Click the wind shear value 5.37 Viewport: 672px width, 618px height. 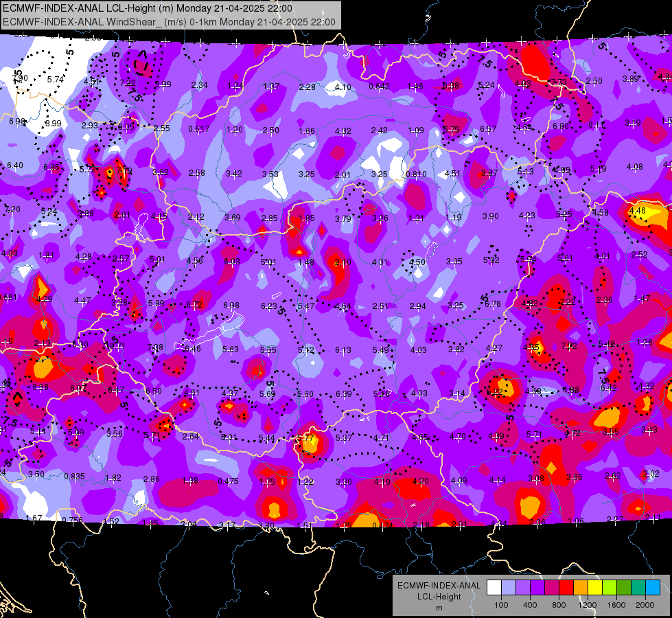click(344, 437)
